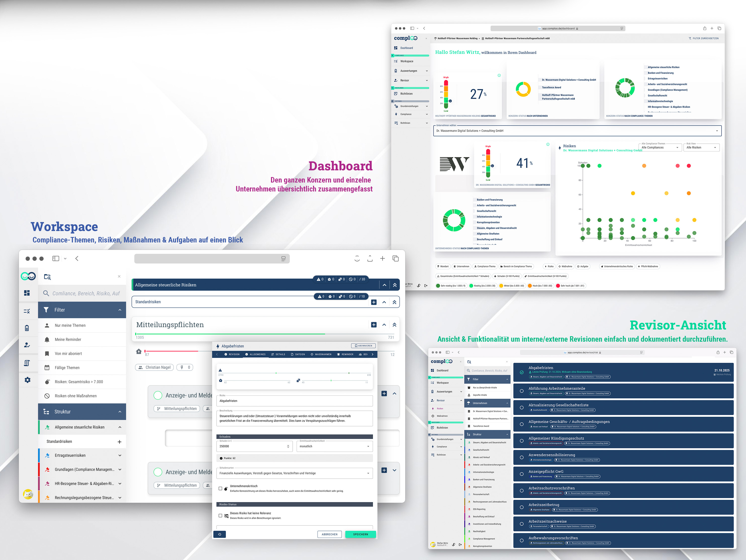Switch to MASSNAHMEN tab in Abgabefristen dialog

point(321,355)
